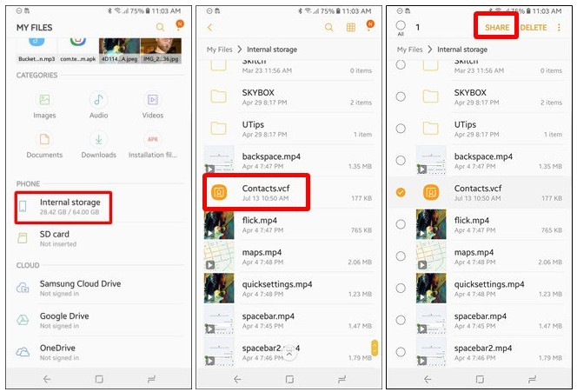Select SD card entry
This screenshot has width=577, height=392.
[99, 238]
